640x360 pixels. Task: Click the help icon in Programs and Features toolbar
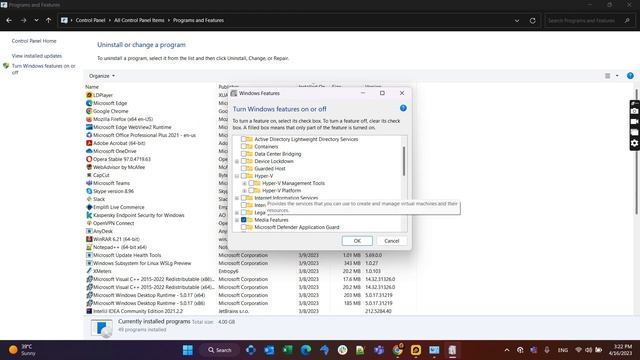(630, 76)
